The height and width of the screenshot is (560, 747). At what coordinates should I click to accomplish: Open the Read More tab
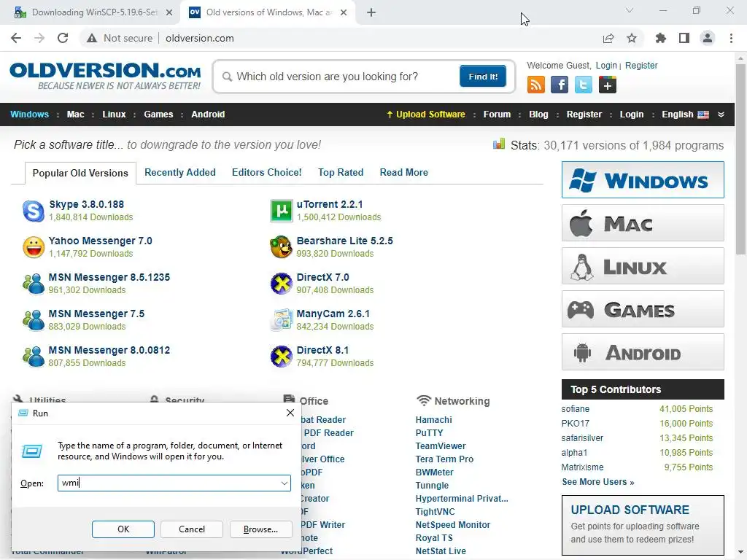[403, 172]
